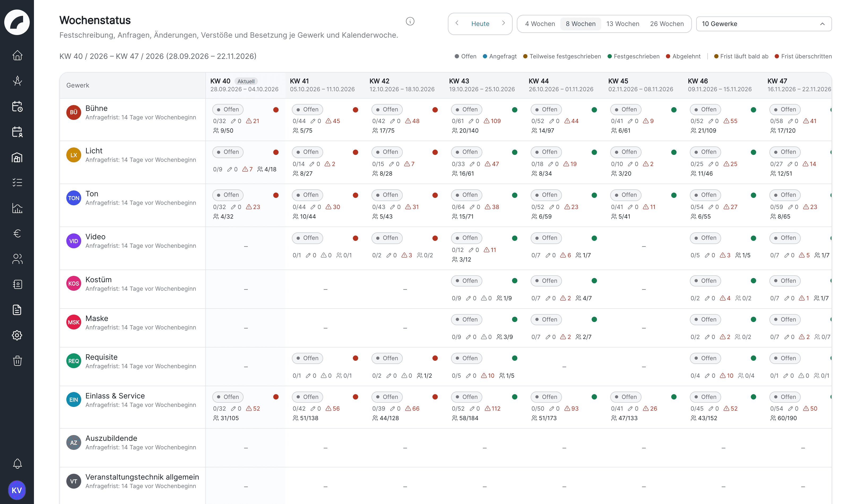Image resolution: width=849 pixels, height=504 pixels.
Task: Click warning count 109 for Bühne KW 43
Action: coord(492,121)
